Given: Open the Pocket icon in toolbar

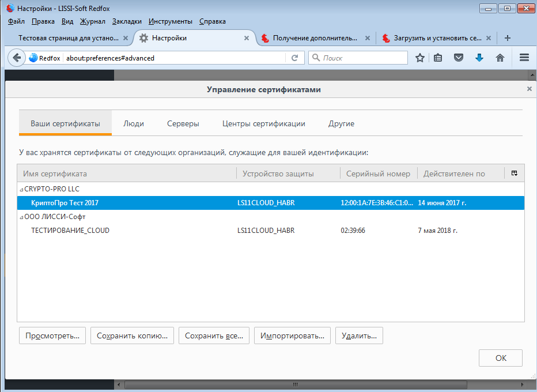Looking at the screenshot, I should tap(459, 58).
